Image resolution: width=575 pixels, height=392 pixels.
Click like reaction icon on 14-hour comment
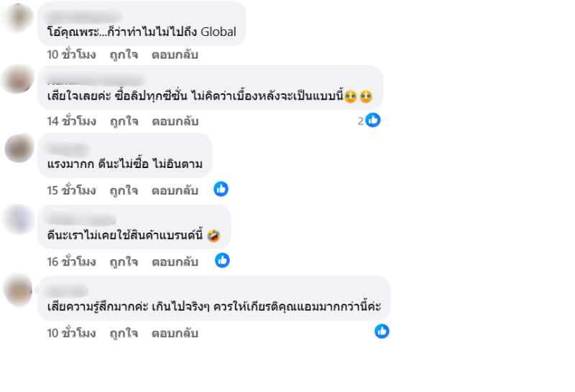pos(373,121)
